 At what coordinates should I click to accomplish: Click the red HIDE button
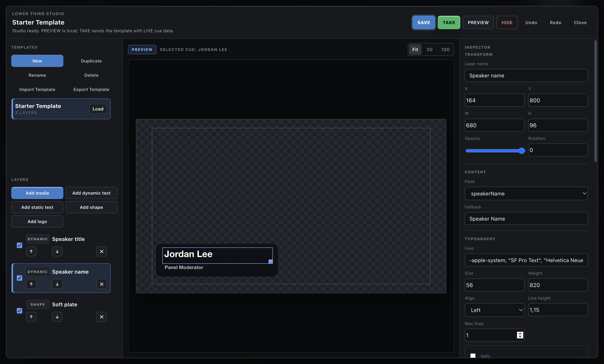[507, 22]
